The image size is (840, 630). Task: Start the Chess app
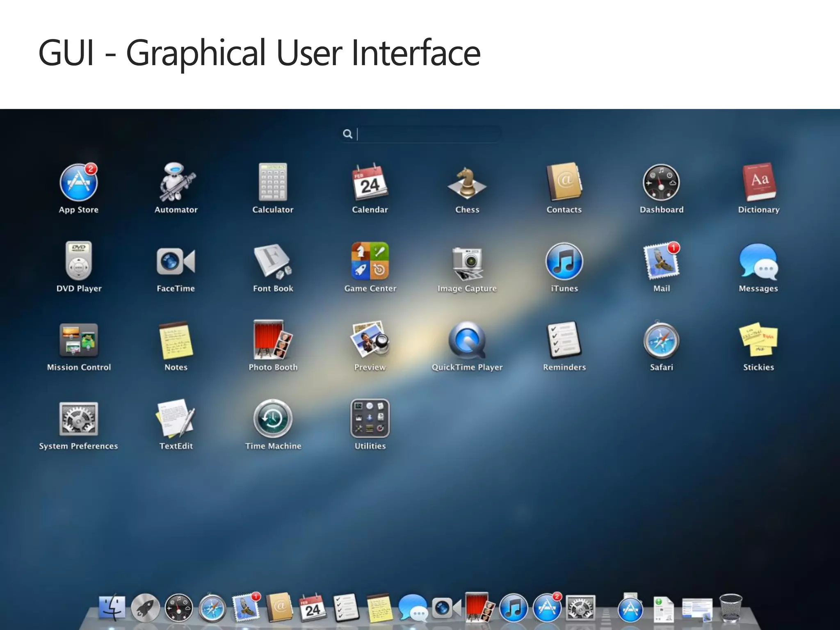[467, 183]
